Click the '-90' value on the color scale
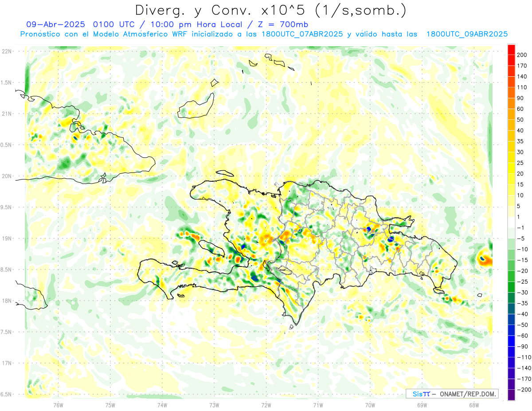 tap(522, 346)
